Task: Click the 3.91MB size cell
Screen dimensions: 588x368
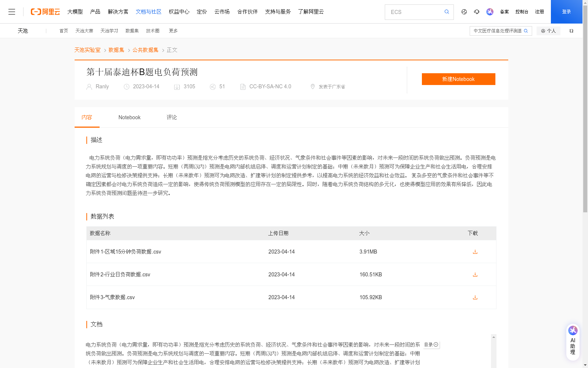Action: 368,252
